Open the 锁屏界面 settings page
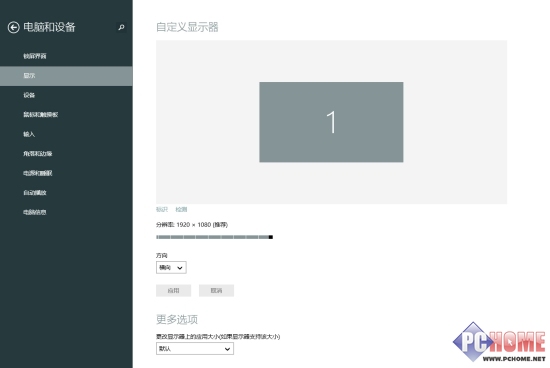 tap(35, 56)
